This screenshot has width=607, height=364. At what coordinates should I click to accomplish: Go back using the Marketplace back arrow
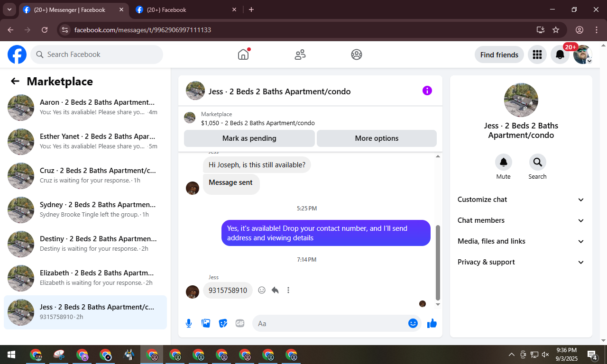(x=15, y=81)
